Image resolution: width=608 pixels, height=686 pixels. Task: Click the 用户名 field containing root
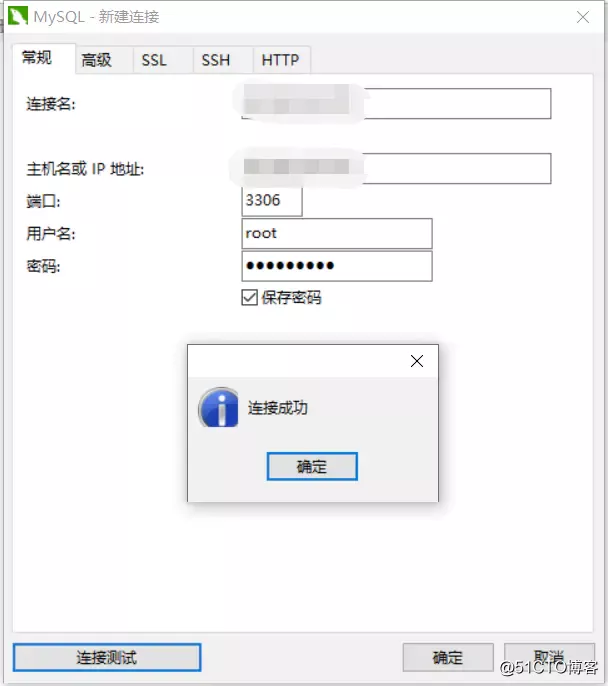[x=337, y=234]
